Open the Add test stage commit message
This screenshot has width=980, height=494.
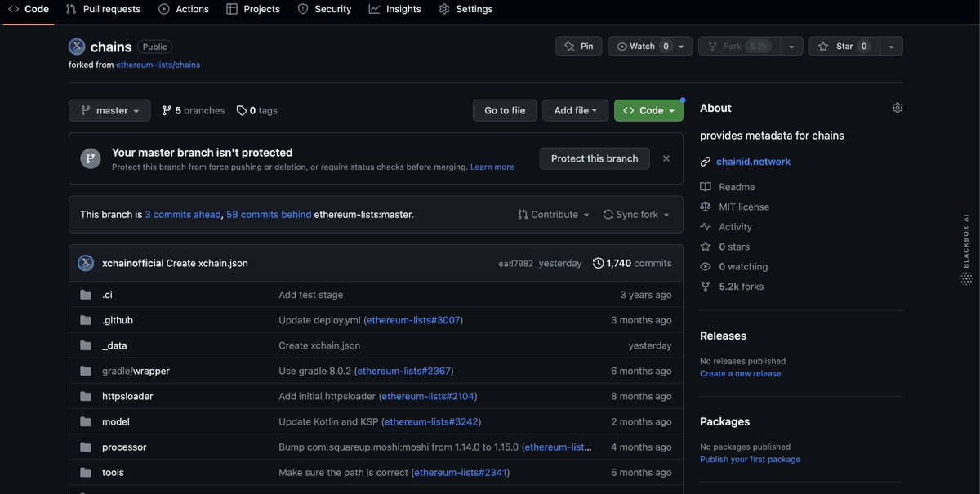coord(311,295)
